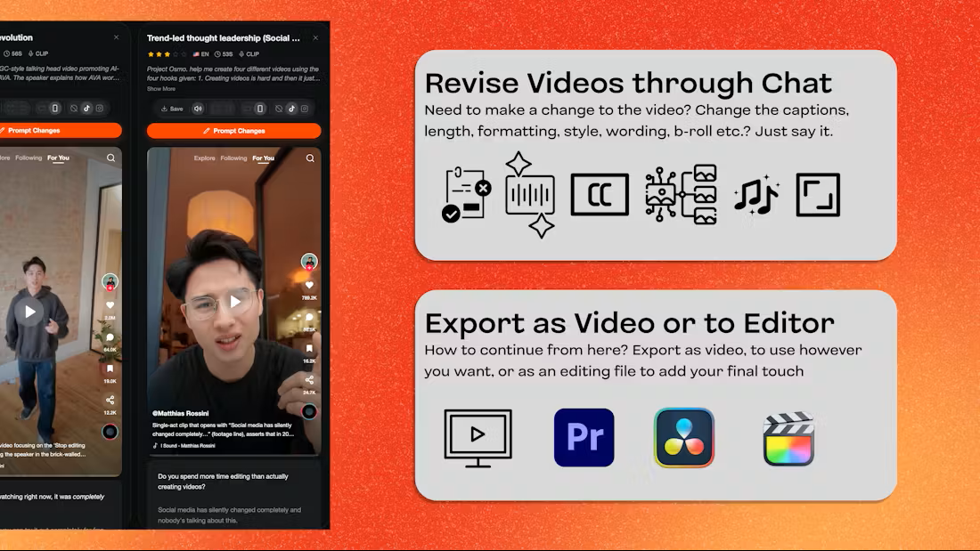Open comments on left video showing 64.0K
This screenshot has width=980, height=551.
110,337
